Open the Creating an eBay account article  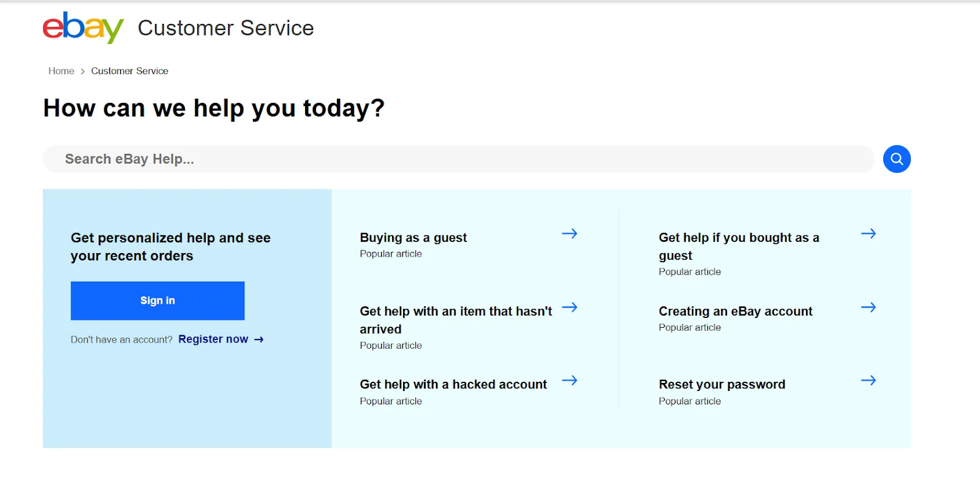point(735,311)
